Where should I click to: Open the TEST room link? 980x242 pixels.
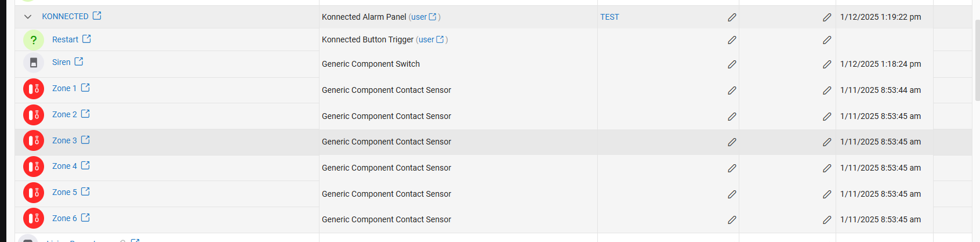pos(609,17)
